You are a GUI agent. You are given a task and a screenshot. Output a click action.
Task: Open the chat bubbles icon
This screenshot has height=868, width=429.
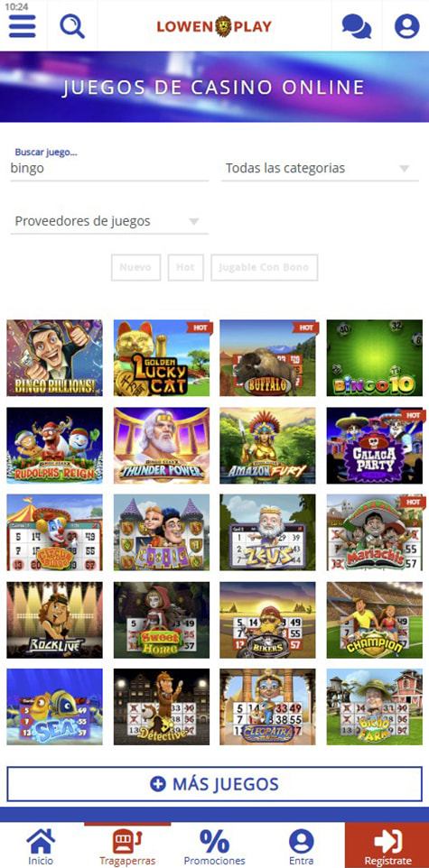coord(357,26)
